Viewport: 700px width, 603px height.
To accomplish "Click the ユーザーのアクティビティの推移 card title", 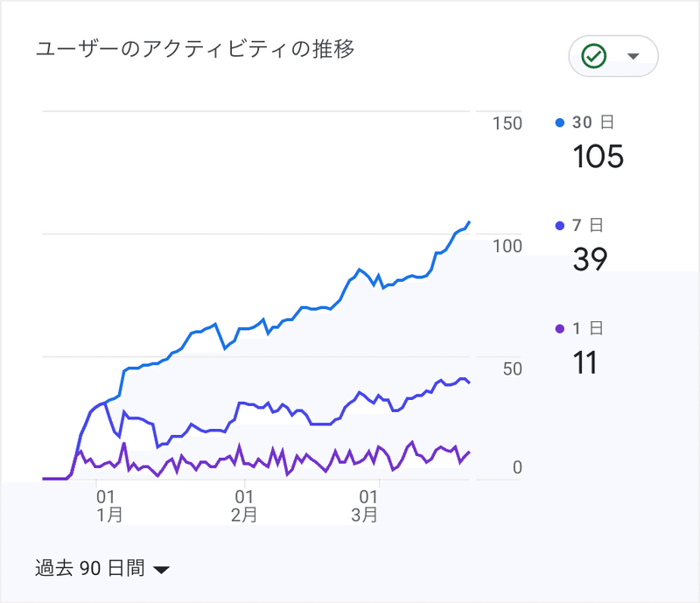I will [194, 49].
